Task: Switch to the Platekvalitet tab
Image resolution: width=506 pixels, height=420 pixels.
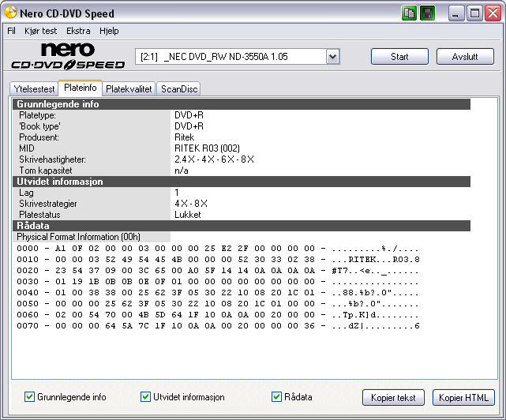Action: (129, 89)
